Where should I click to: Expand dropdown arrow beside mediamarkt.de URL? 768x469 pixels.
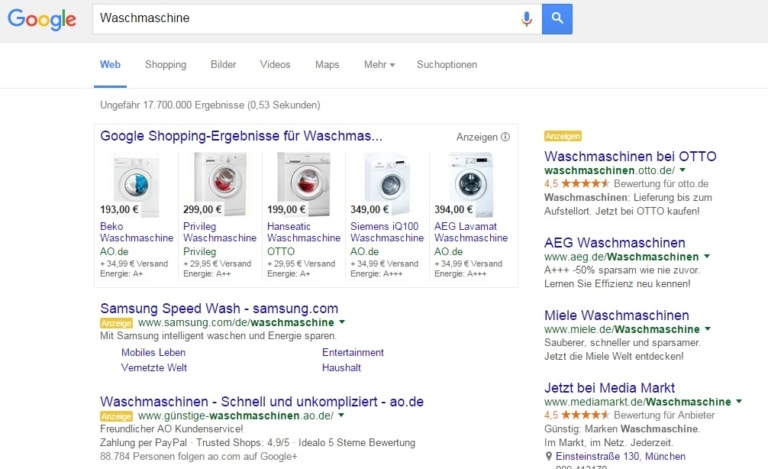(739, 401)
